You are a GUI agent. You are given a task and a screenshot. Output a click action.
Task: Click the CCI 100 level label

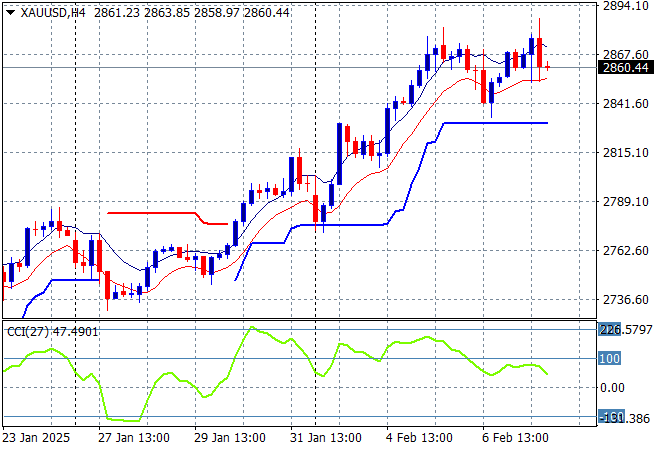click(609, 359)
